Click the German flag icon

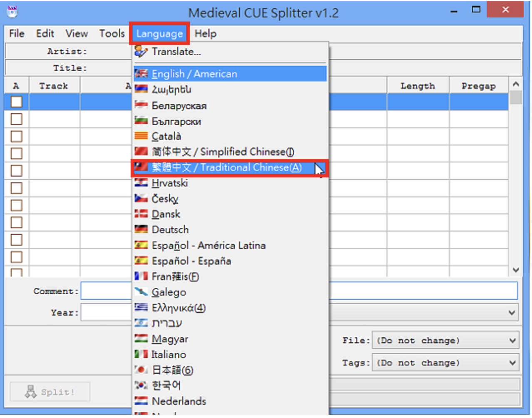(x=141, y=229)
